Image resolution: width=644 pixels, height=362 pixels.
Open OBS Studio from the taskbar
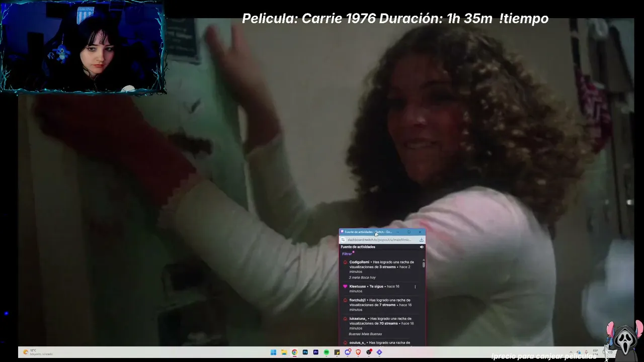(369, 352)
